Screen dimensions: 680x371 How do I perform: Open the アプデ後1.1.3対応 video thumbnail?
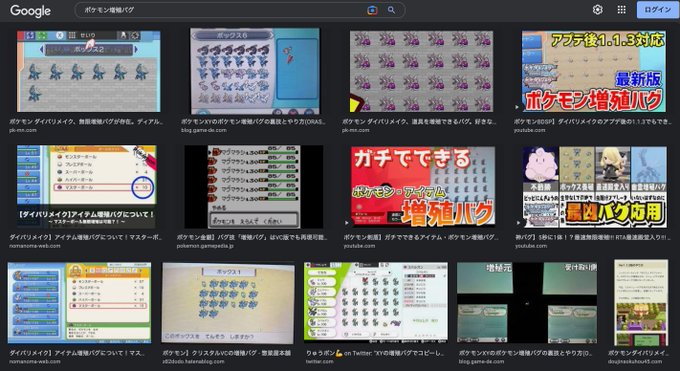(x=594, y=71)
